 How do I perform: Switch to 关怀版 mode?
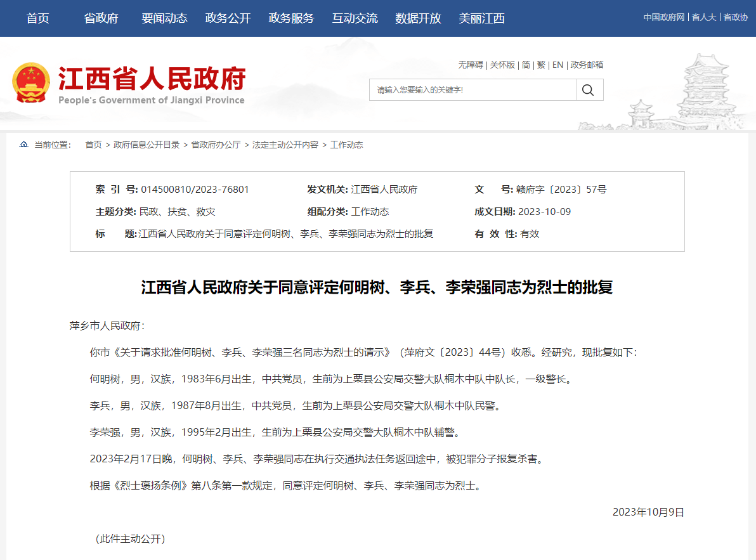502,65
